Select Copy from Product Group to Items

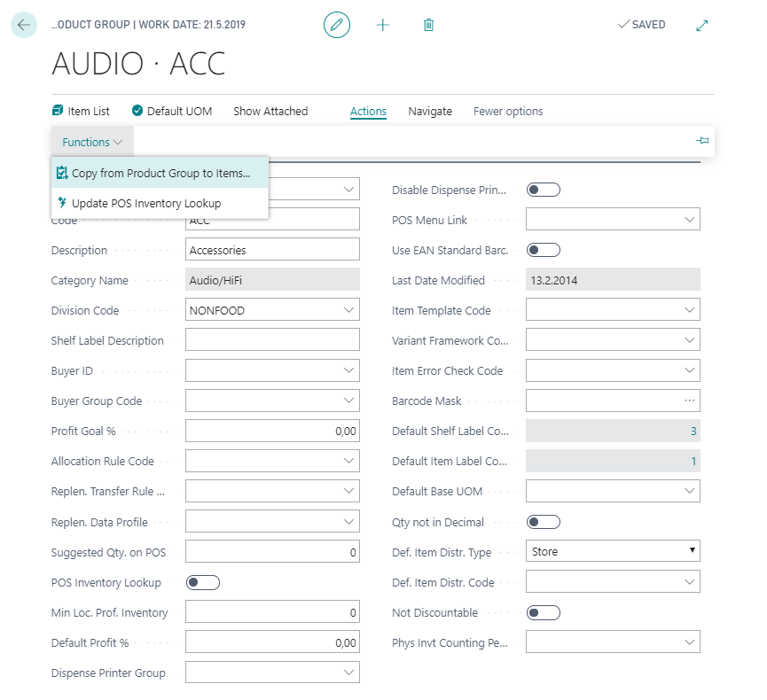pos(160,174)
